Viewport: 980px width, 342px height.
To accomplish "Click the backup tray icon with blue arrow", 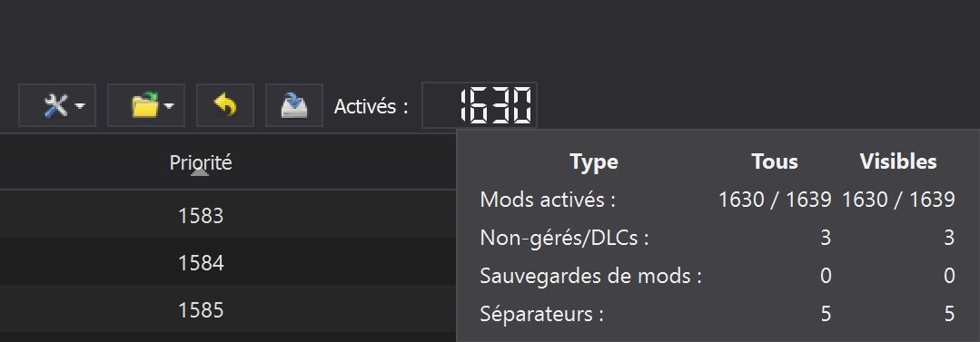I will click(x=293, y=105).
